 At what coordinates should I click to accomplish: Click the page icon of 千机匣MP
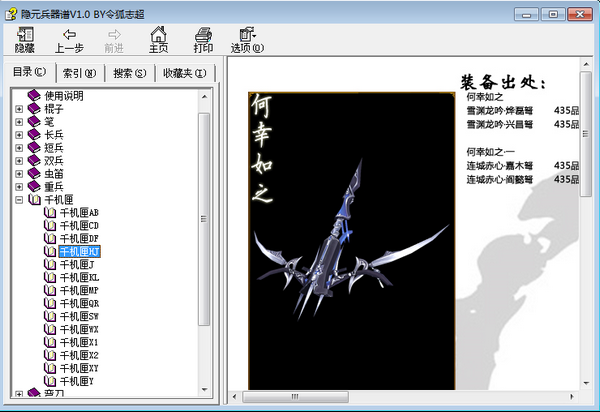50,291
